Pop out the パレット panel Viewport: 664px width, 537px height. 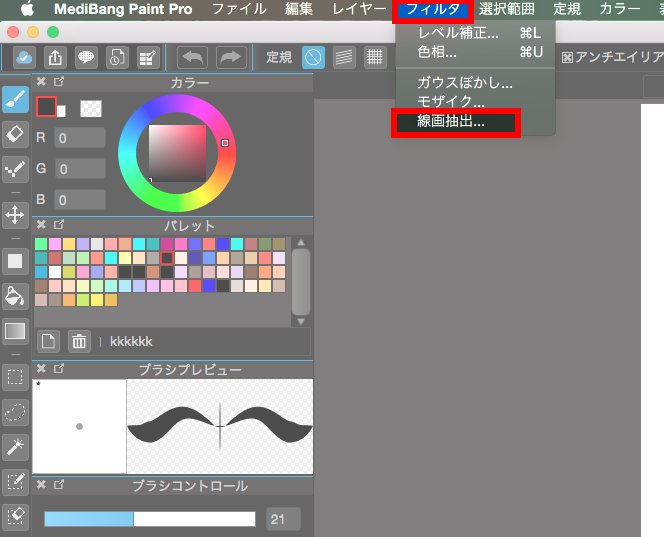(59, 224)
